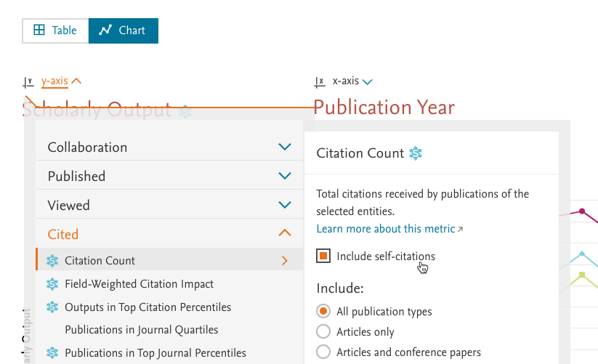Click the Publication Year heading

[x=384, y=108]
